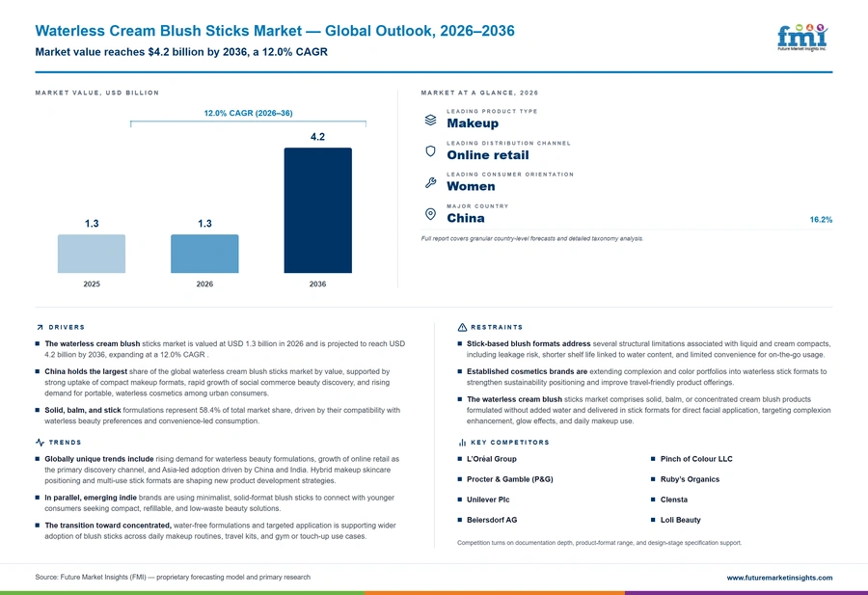Click the "China" major country value
This screenshot has width=868, height=595.
(x=466, y=218)
